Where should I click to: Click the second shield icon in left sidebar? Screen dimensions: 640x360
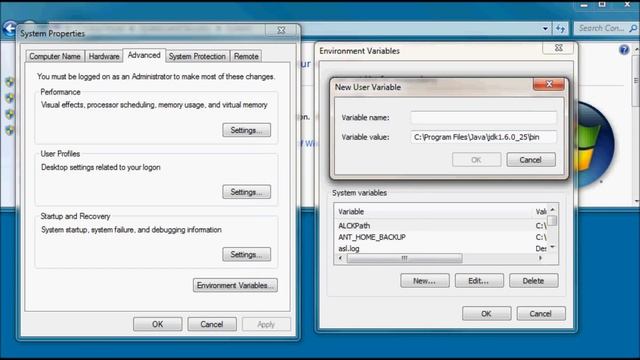9,98
